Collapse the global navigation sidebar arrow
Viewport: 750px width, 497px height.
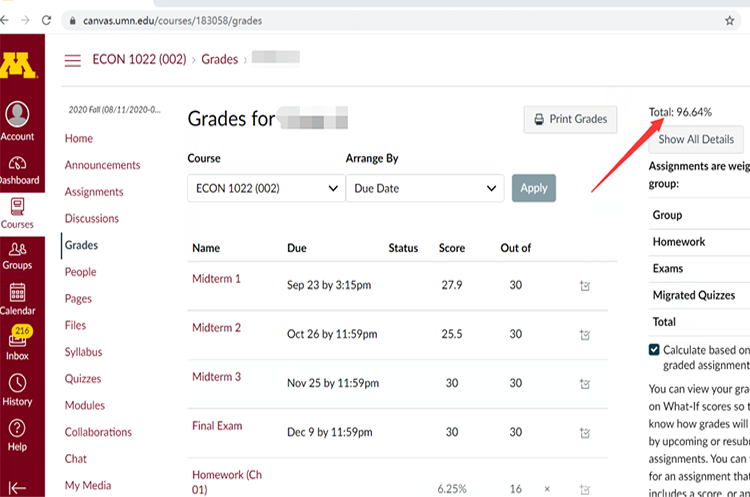[17, 488]
